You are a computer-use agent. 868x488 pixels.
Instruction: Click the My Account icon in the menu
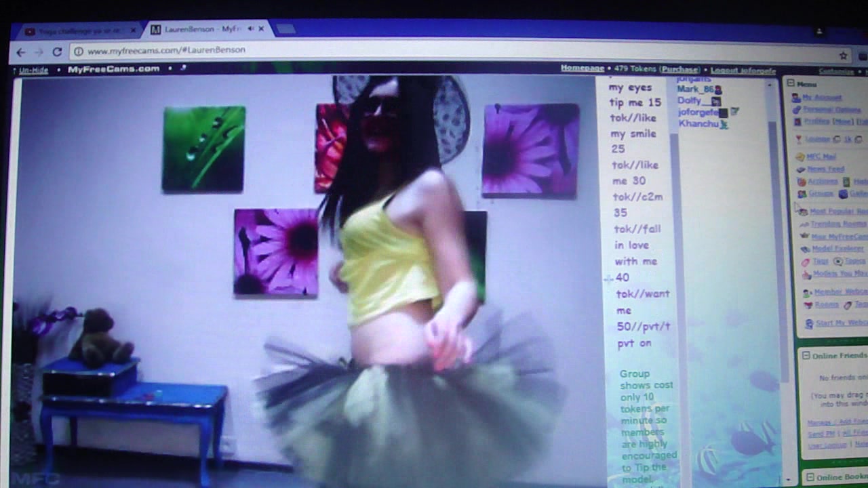tap(795, 98)
